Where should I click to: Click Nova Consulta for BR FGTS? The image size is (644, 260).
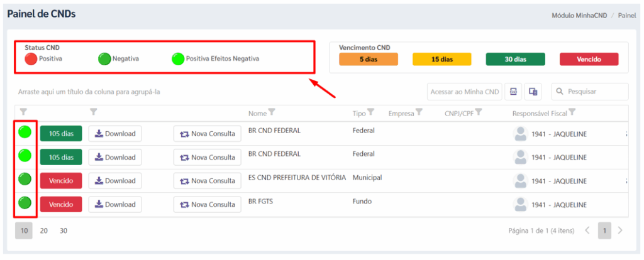[208, 204]
